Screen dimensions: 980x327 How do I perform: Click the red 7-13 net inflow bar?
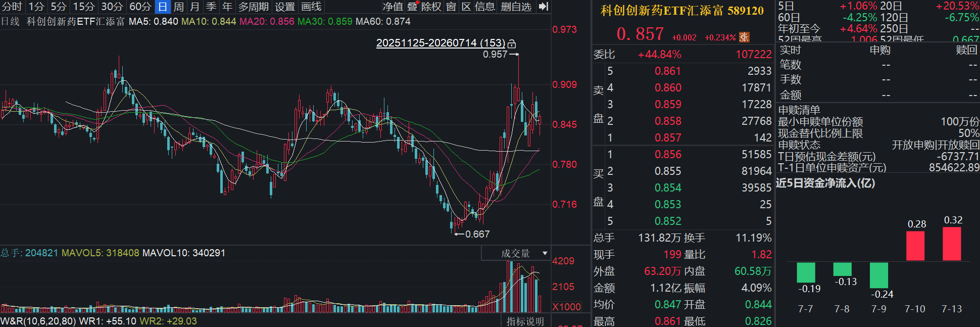click(x=952, y=244)
